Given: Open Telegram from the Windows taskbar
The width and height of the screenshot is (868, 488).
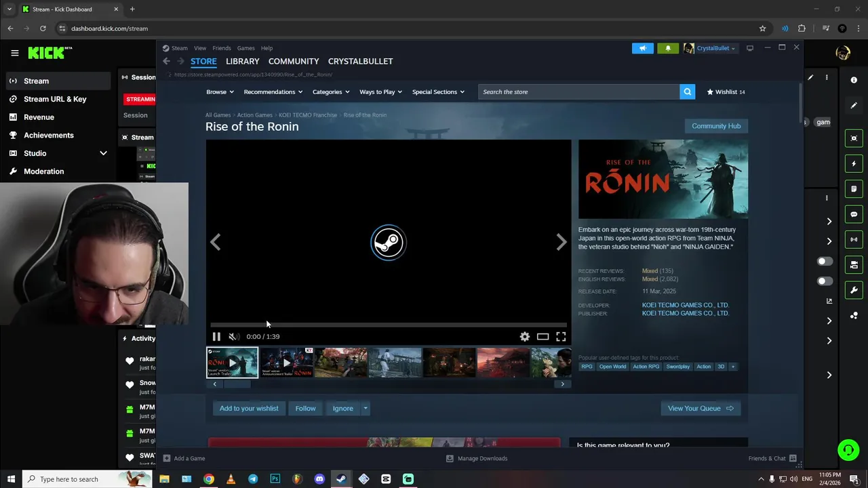Looking at the screenshot, I should (x=253, y=479).
